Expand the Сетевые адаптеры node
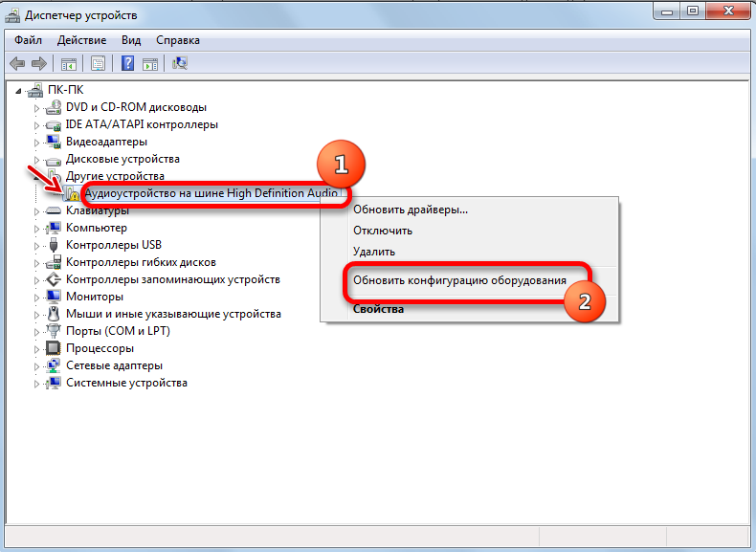Viewport: 756px width, 552px height. coord(36,366)
